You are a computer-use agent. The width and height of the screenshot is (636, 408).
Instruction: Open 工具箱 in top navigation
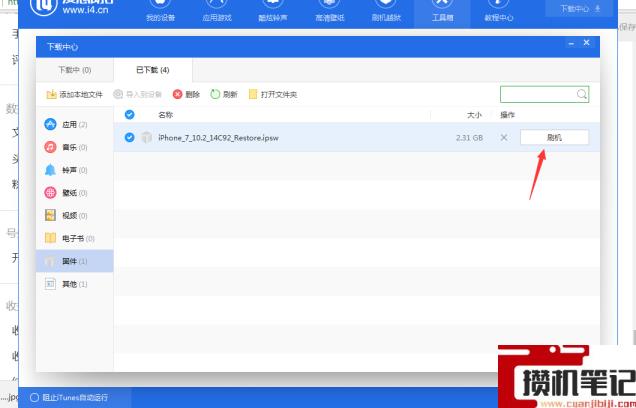click(442, 12)
